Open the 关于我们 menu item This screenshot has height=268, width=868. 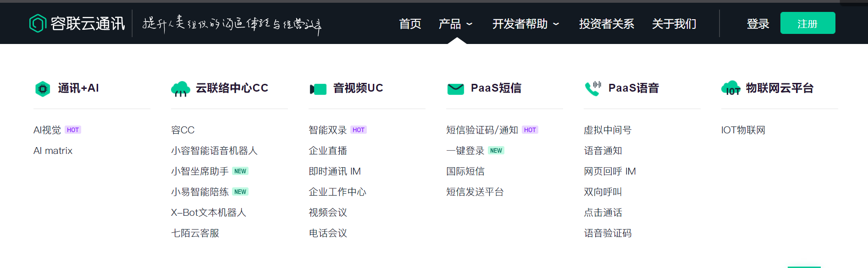point(674,24)
